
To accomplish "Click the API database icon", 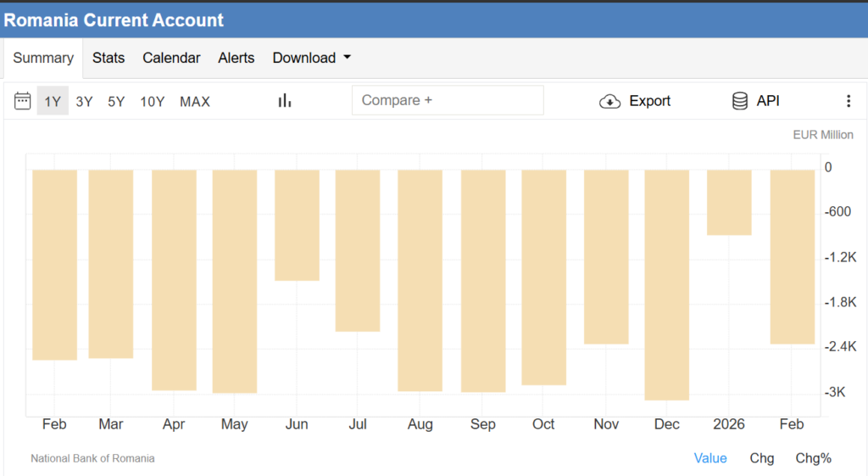I will point(740,101).
